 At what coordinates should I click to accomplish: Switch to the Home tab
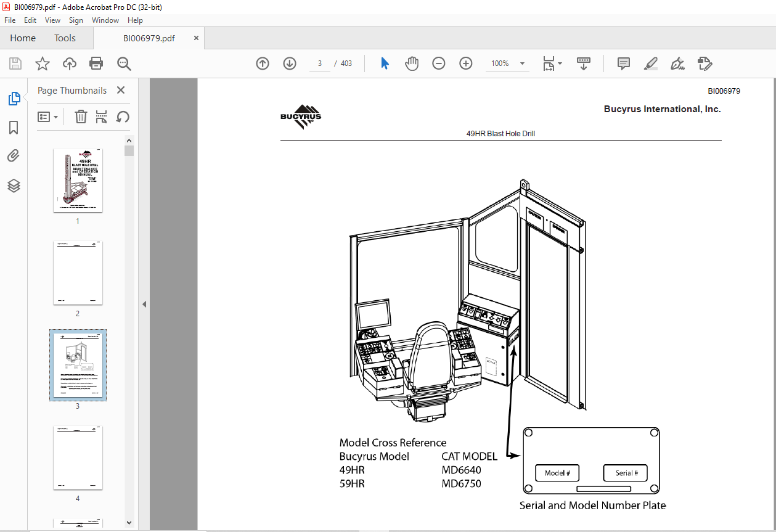point(23,38)
